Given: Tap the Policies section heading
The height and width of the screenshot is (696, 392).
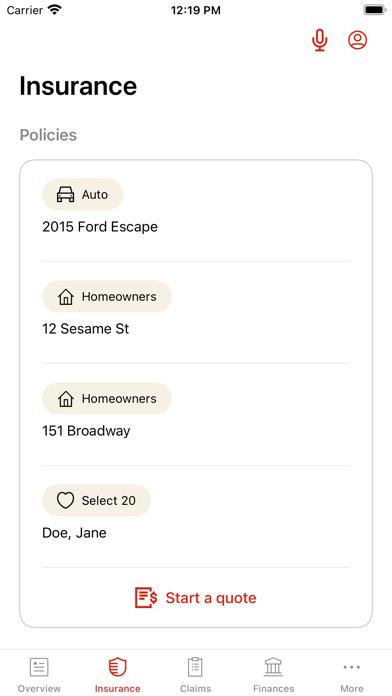Looking at the screenshot, I should [48, 135].
